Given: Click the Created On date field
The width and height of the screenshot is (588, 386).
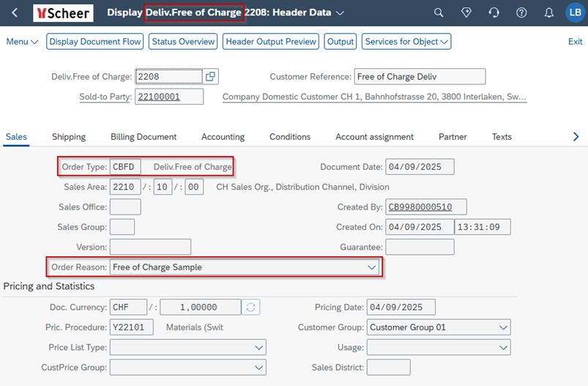Looking at the screenshot, I should coord(420,227).
